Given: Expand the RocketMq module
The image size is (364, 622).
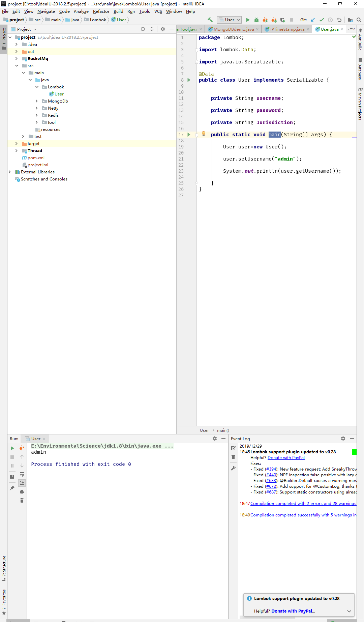Looking at the screenshot, I should point(16,58).
